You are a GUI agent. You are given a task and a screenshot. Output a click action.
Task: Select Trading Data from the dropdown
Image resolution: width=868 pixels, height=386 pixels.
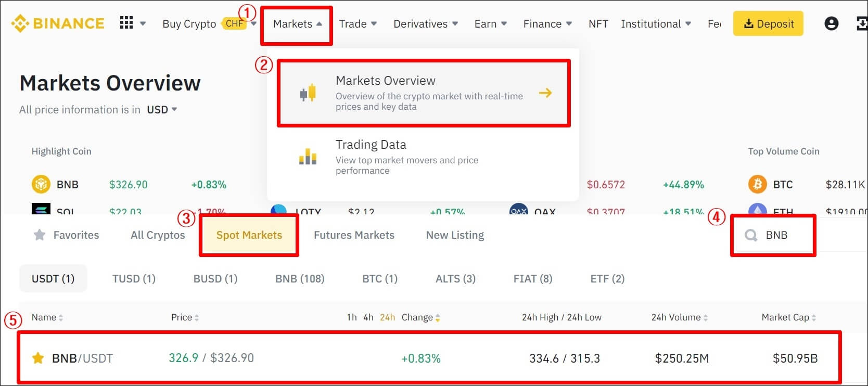pyautogui.click(x=424, y=157)
